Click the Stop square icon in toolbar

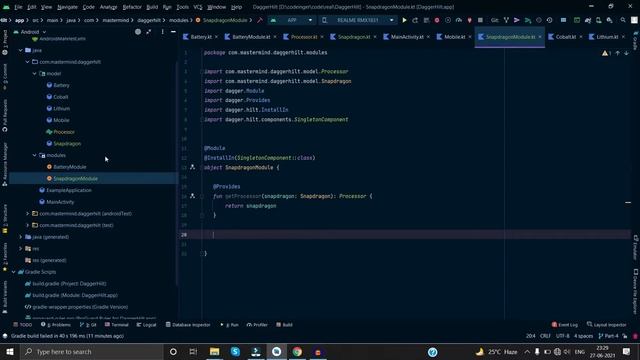(x=480, y=20)
